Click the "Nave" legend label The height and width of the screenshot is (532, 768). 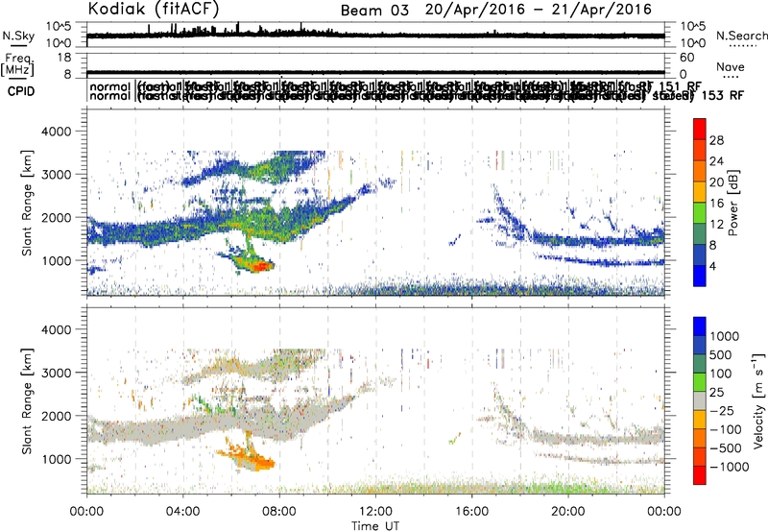coord(731,66)
